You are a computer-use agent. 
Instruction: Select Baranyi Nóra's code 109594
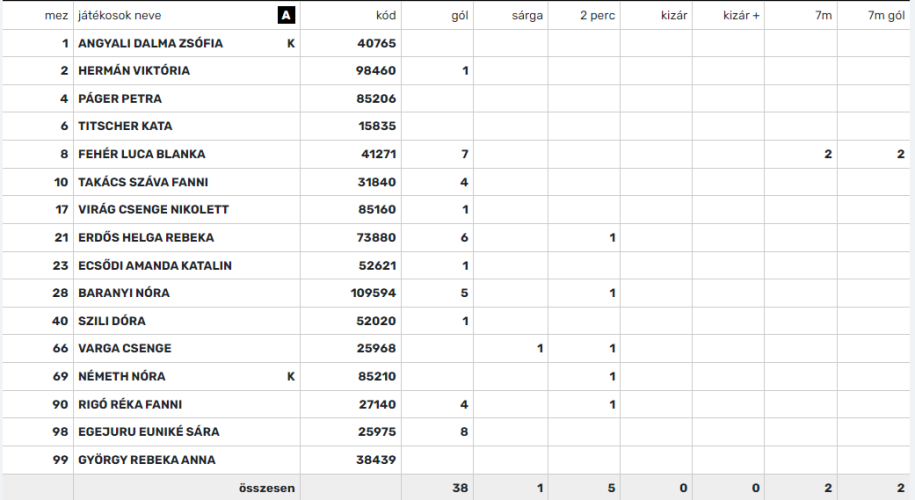pos(373,293)
